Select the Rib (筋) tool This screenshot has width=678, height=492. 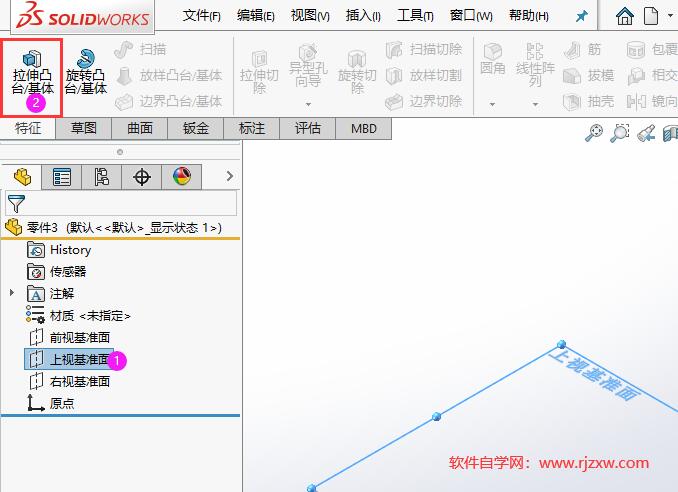tap(582, 50)
